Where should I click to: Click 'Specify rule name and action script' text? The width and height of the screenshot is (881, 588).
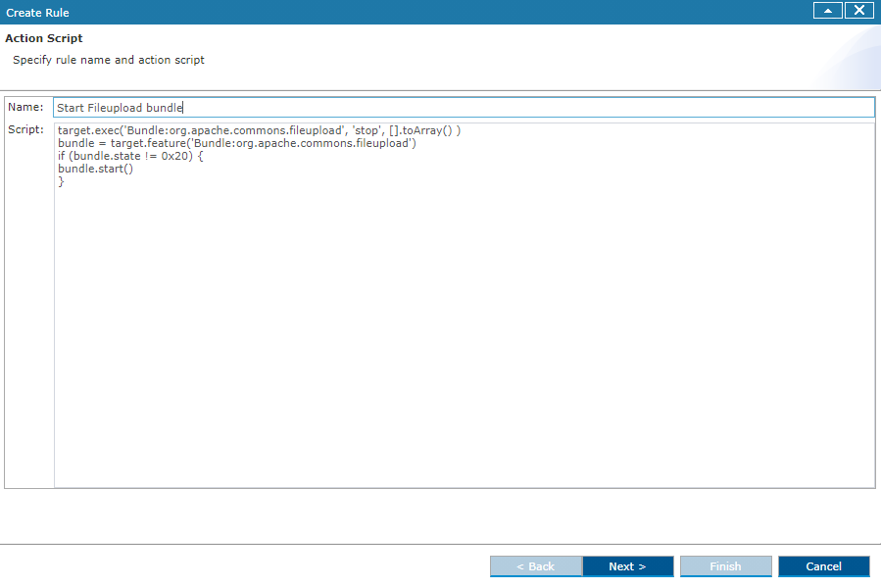(109, 60)
